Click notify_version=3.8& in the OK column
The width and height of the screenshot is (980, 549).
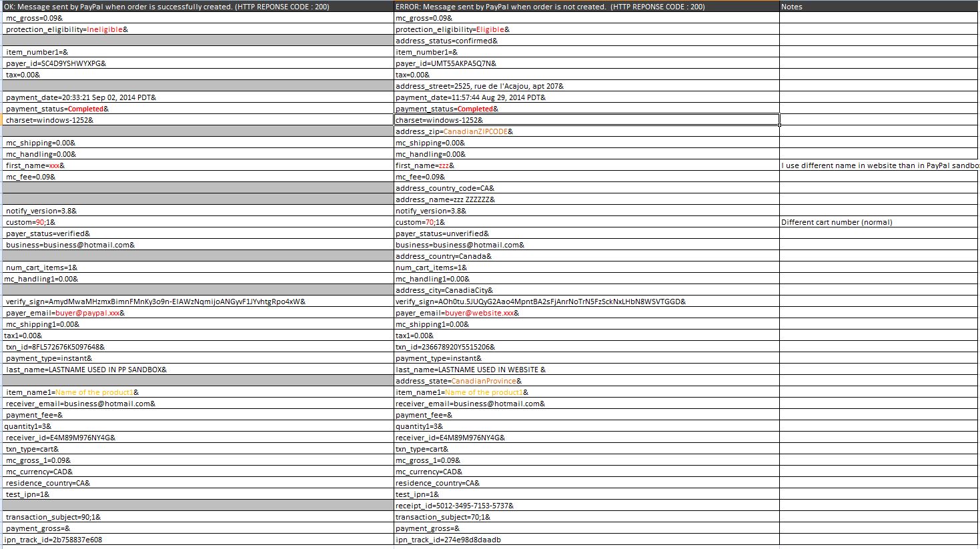(198, 211)
